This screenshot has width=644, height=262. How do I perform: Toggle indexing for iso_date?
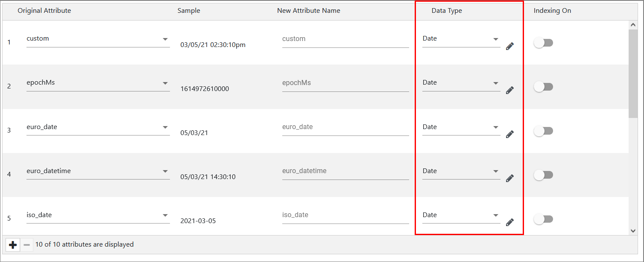coord(544,218)
